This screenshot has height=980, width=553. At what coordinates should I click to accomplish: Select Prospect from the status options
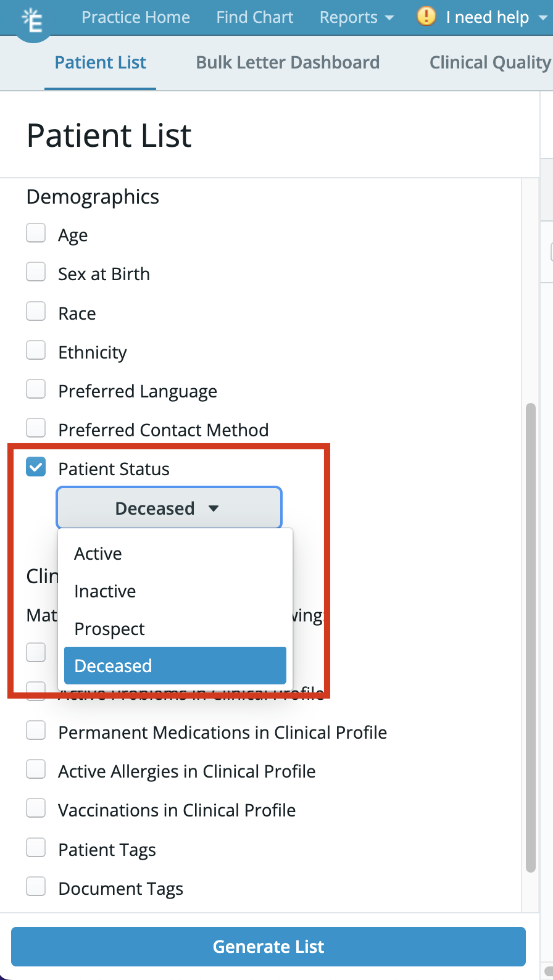click(109, 628)
